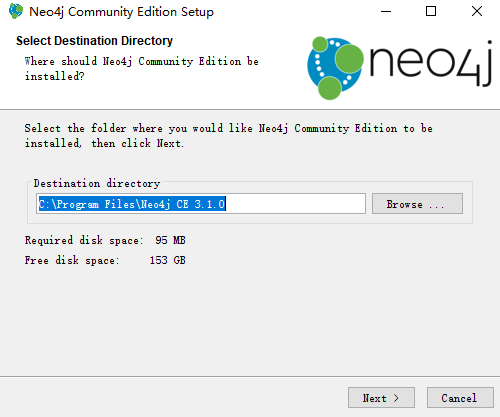Click the Neo4j setup icon in title bar
The width and height of the screenshot is (500, 417).
[16, 11]
